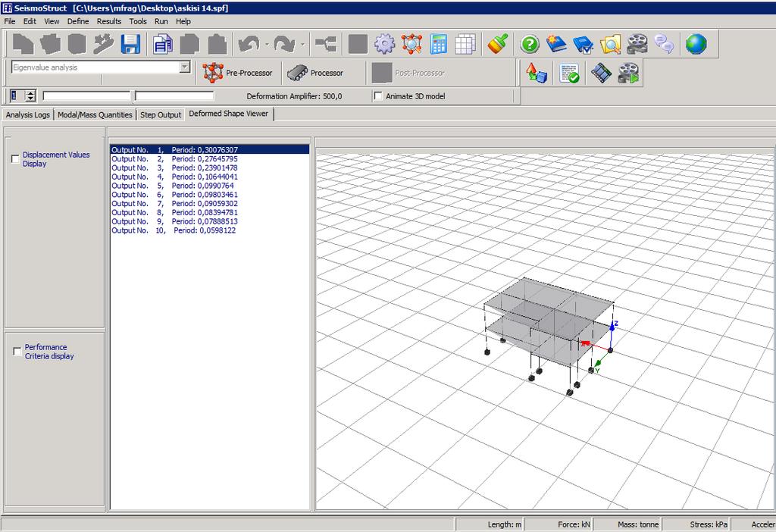The height and width of the screenshot is (532, 776).
Task: Tick the Performance Criteria display checkbox
Action: point(17,352)
